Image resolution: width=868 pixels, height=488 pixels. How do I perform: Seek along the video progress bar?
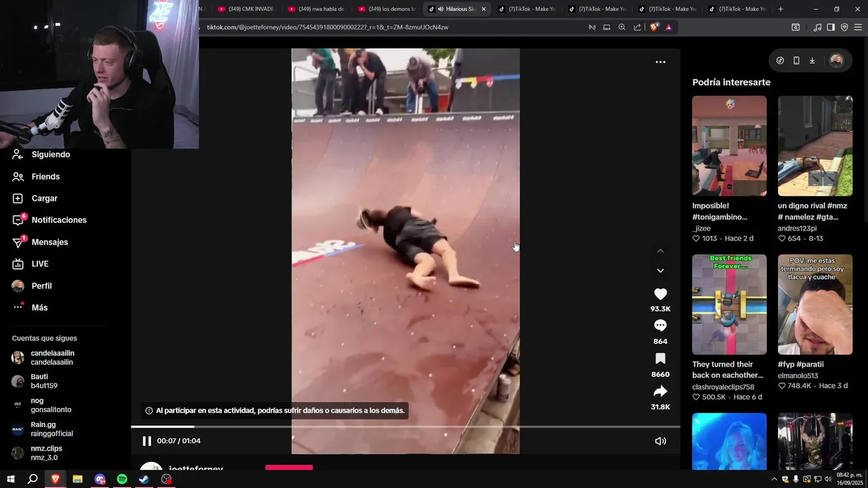coord(406,426)
